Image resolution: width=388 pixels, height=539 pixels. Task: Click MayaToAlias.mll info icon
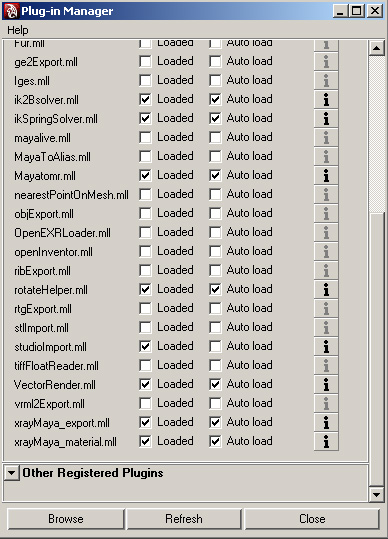pos(326,157)
